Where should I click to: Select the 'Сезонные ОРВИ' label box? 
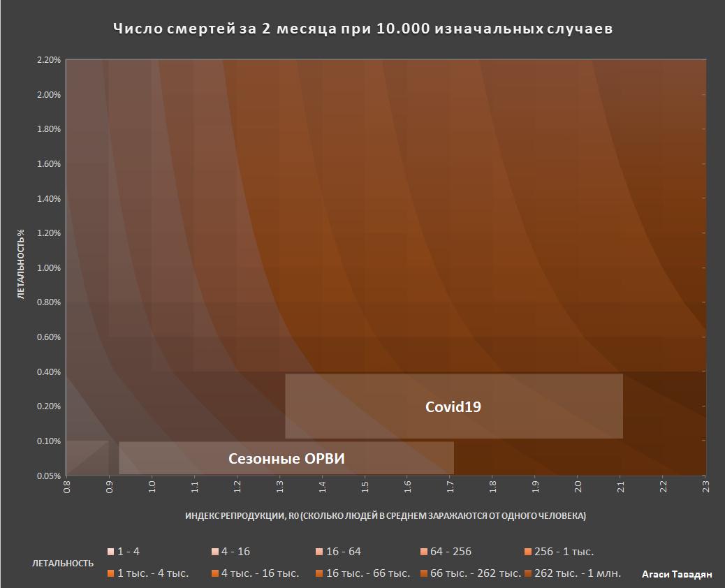pyautogui.click(x=286, y=458)
